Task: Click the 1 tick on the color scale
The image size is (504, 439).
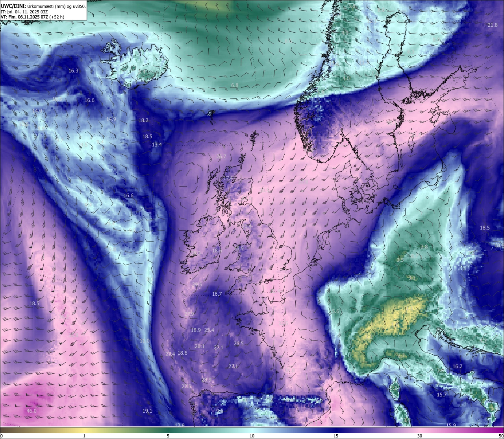Action: tap(84, 436)
